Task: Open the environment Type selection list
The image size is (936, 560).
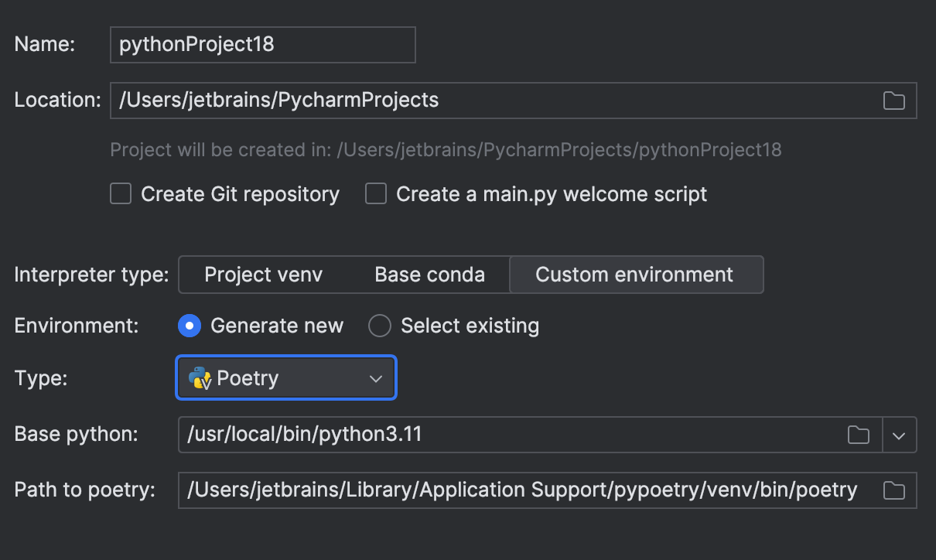Action: click(x=286, y=378)
